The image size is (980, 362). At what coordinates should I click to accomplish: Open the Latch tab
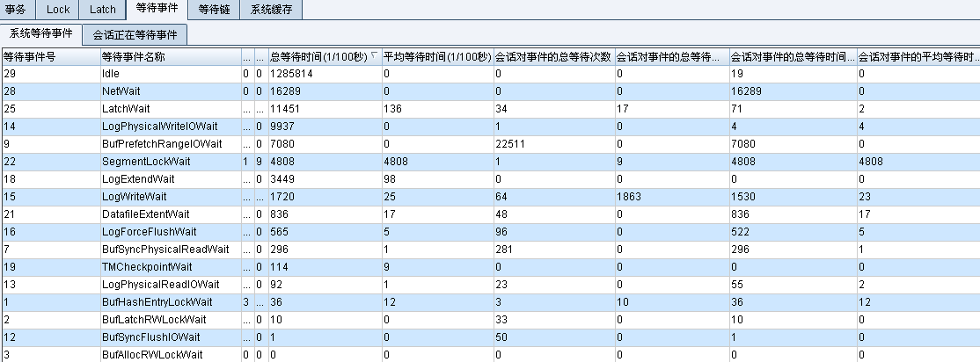102,10
